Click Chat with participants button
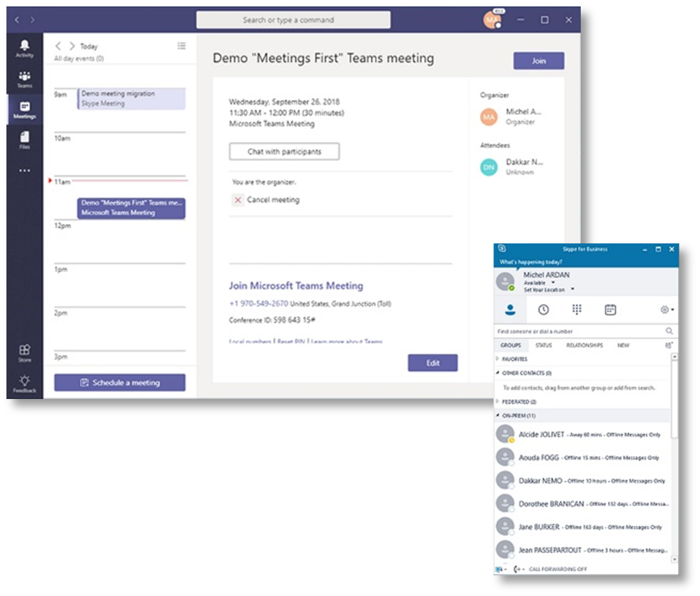Viewport: 700px width, 596px height. [x=284, y=151]
